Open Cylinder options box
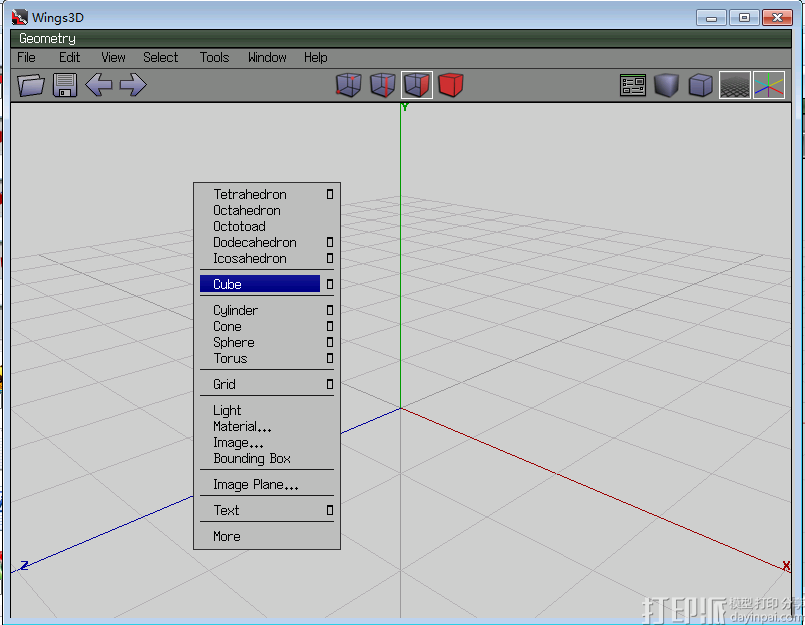This screenshot has height=625, width=805. click(330, 310)
